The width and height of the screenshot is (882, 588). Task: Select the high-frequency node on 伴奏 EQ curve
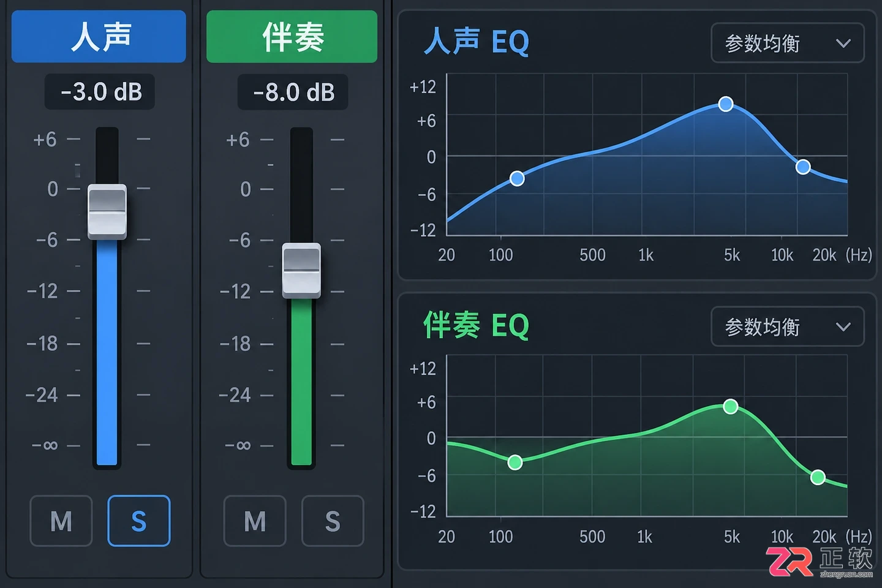click(818, 477)
